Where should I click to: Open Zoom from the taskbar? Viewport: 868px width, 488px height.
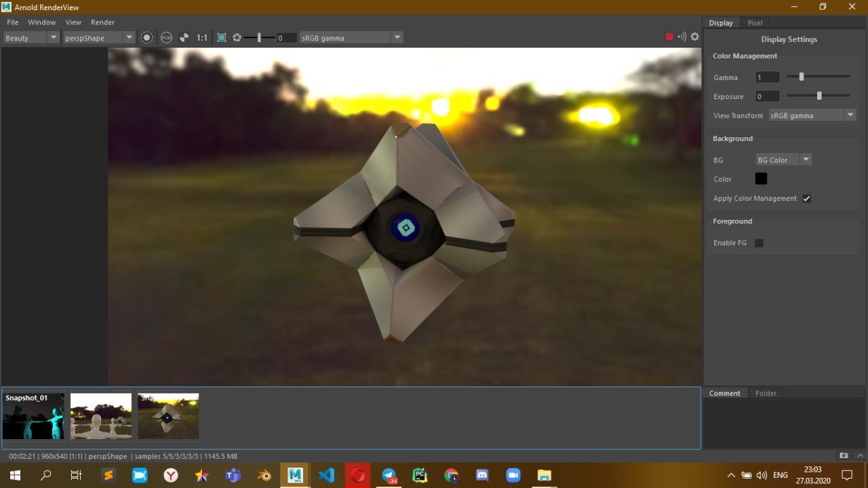click(513, 475)
